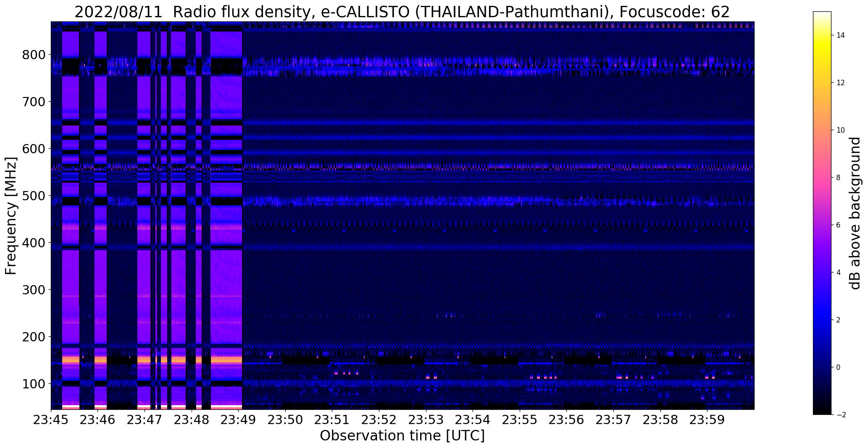Click the 23:50 time tick label
Image resolution: width=868 pixels, height=448 pixels.
[x=285, y=420]
